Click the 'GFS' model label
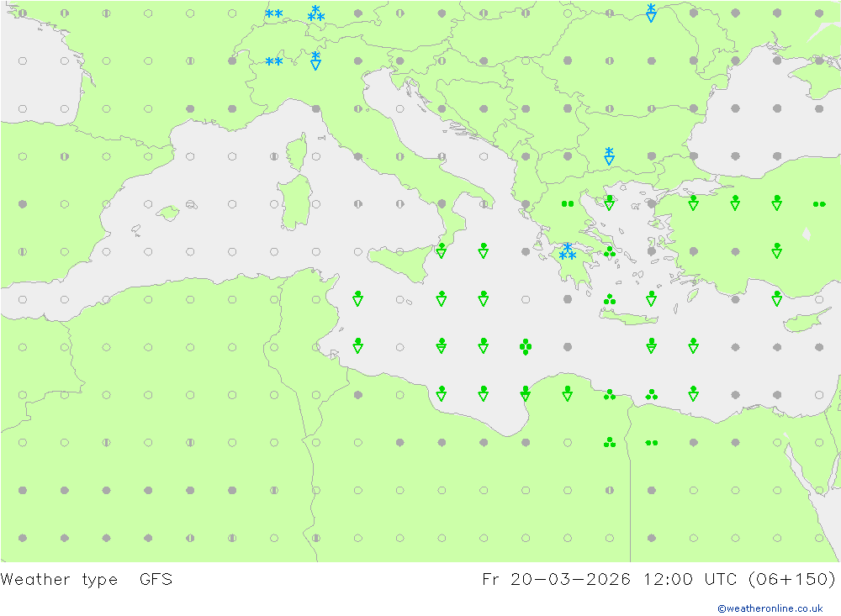 (x=156, y=580)
